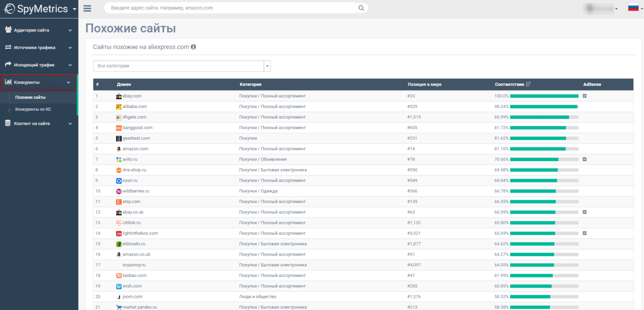Viewport: 644px width, 310px height.
Task: Toggle the hamburger sidebar menu
Action: [x=87, y=8]
